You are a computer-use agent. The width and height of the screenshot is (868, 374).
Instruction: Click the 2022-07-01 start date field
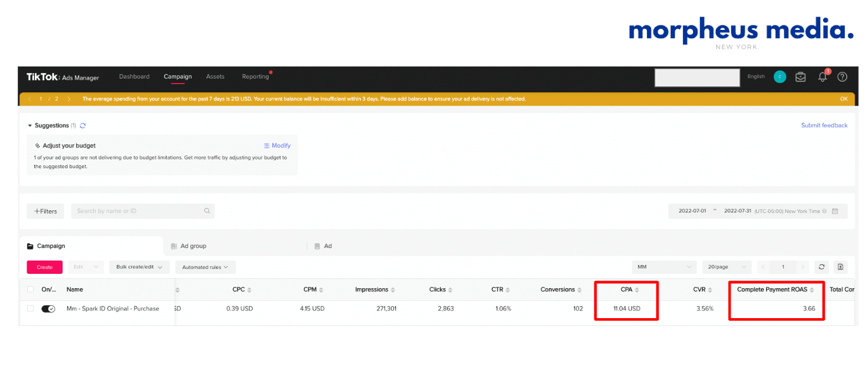692,211
